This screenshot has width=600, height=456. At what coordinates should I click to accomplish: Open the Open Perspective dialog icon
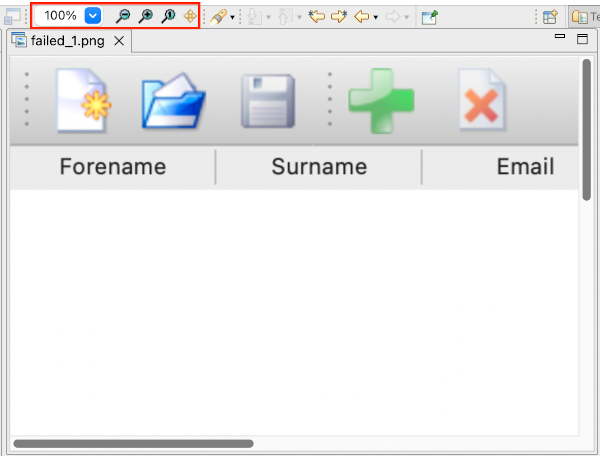click(550, 16)
